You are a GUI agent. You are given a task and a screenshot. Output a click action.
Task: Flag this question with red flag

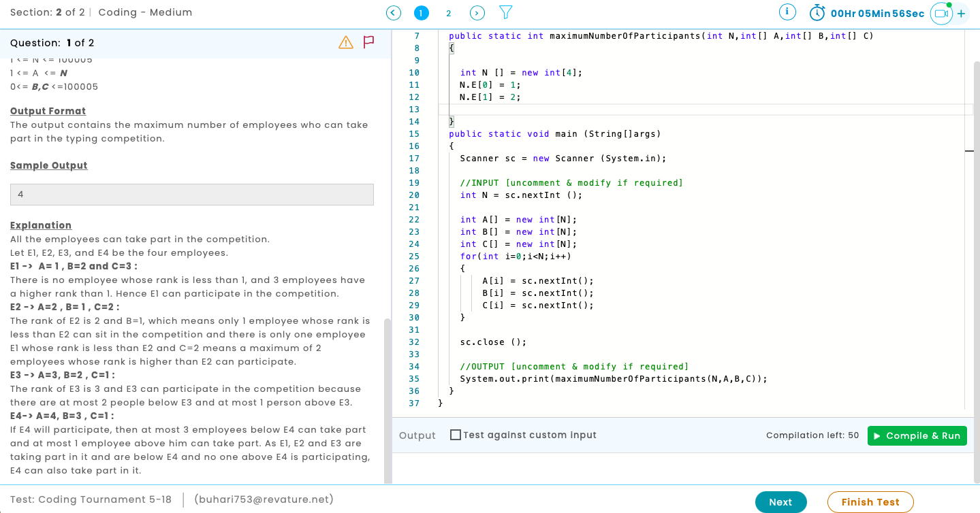tap(369, 43)
